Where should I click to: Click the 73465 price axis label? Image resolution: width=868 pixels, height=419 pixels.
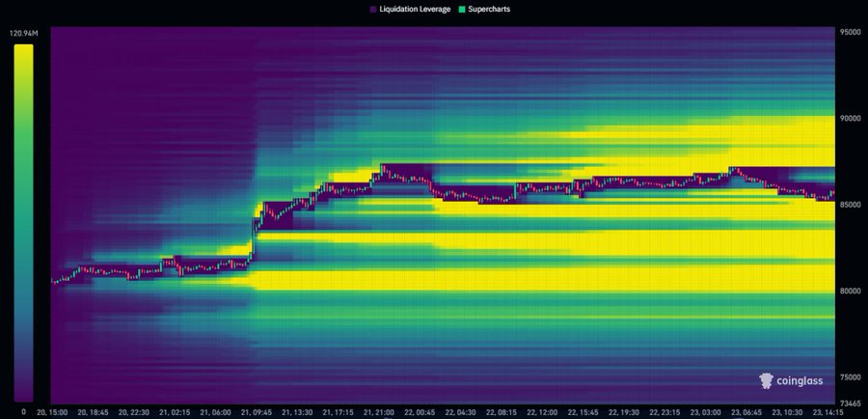(850, 403)
